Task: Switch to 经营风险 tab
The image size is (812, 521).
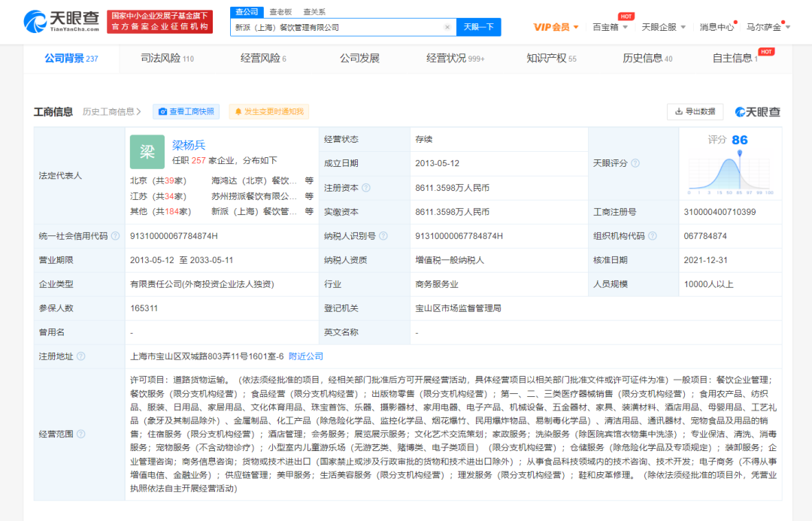Action: (263, 58)
